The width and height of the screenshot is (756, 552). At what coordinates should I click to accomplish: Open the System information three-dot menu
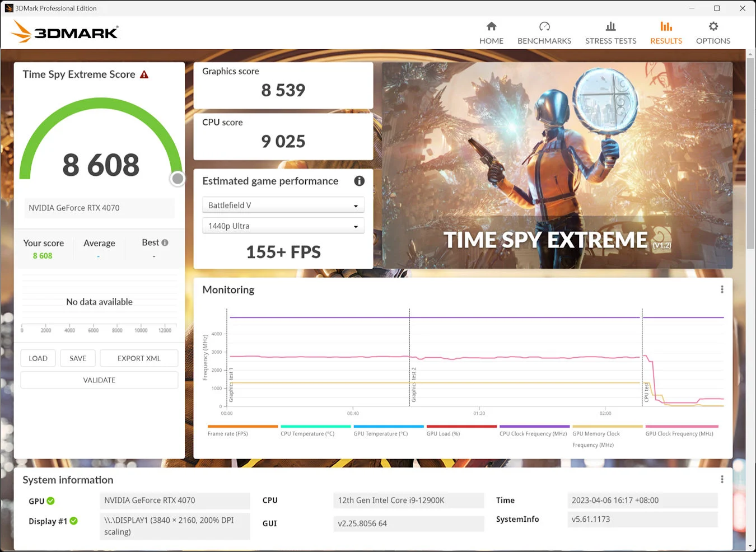coord(722,479)
